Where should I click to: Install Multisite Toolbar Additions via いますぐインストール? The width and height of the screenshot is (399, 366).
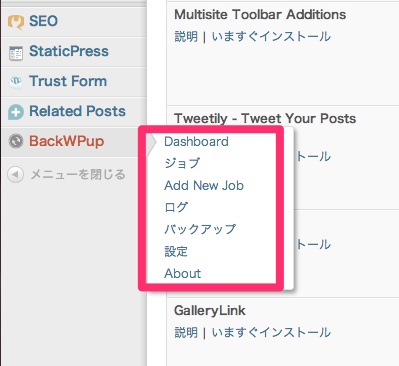[x=271, y=36]
